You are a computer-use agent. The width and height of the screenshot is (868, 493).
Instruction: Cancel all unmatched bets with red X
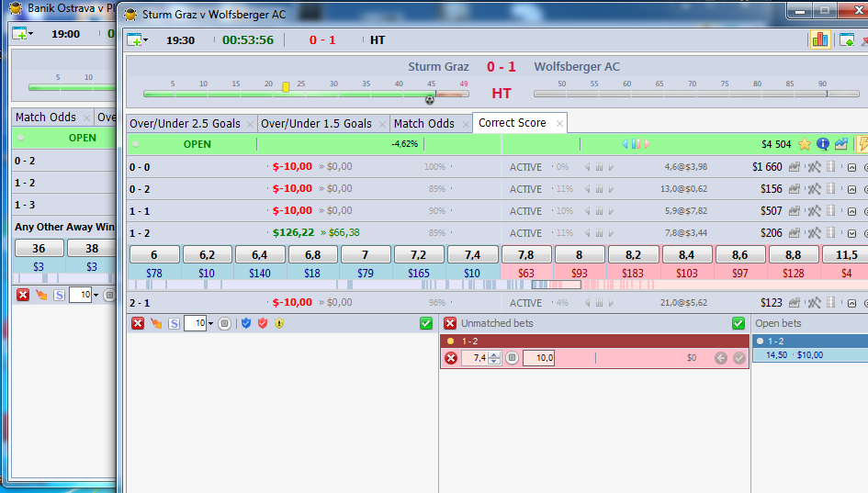click(450, 323)
